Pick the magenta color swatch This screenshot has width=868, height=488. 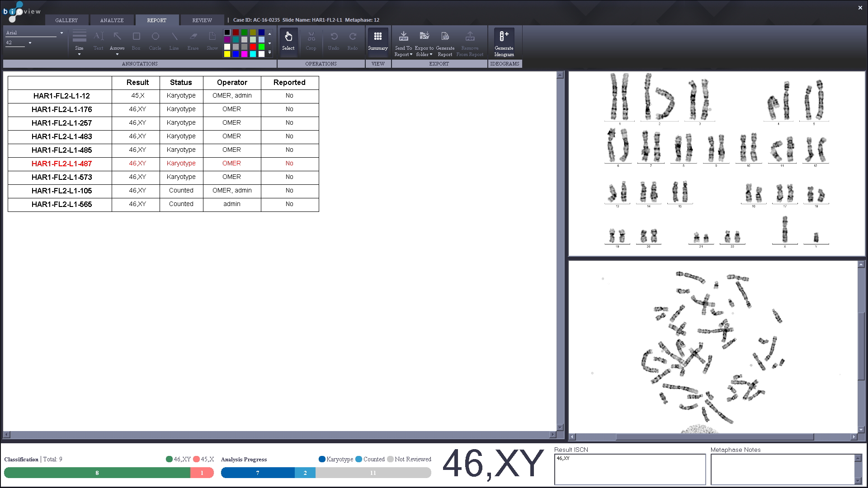[245, 54]
